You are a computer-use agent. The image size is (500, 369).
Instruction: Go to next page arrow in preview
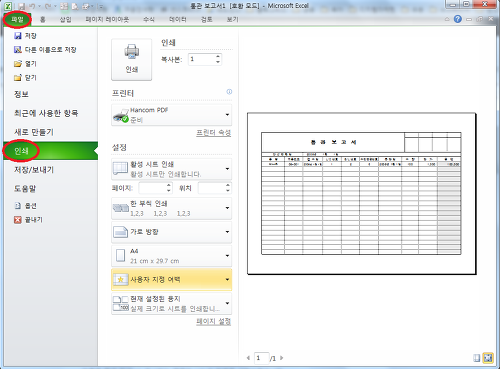(282, 358)
